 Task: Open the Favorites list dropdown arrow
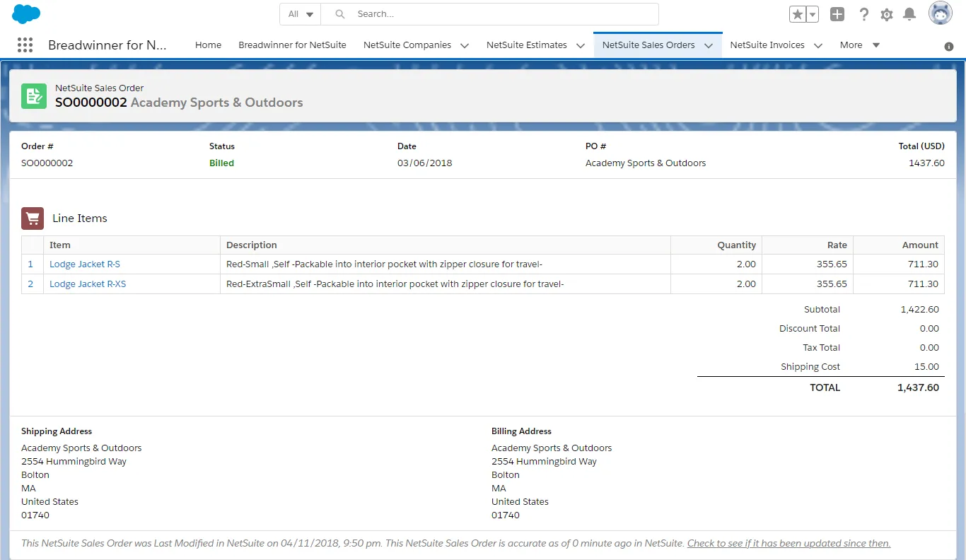(x=813, y=14)
